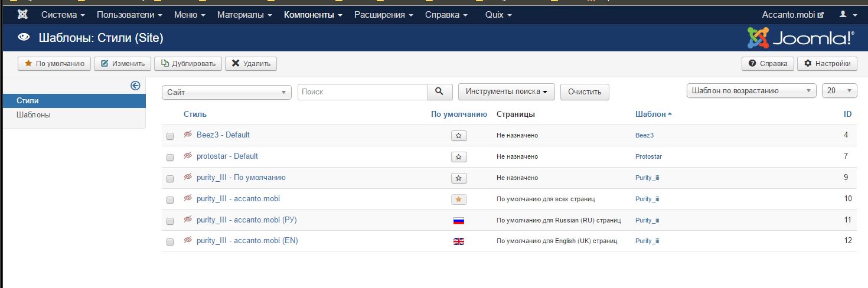Image resolution: width=868 pixels, height=288 pixels.
Task: Open the Материалы menu
Action: point(244,14)
